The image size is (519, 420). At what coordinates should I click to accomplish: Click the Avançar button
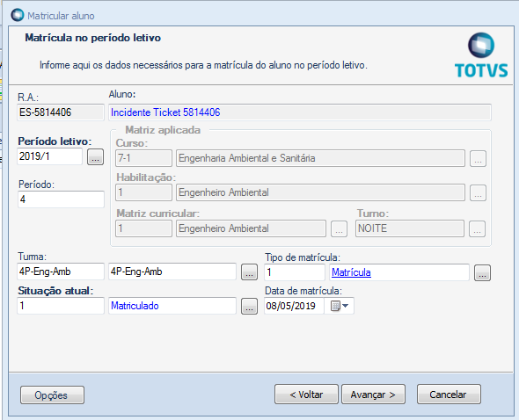(373, 395)
